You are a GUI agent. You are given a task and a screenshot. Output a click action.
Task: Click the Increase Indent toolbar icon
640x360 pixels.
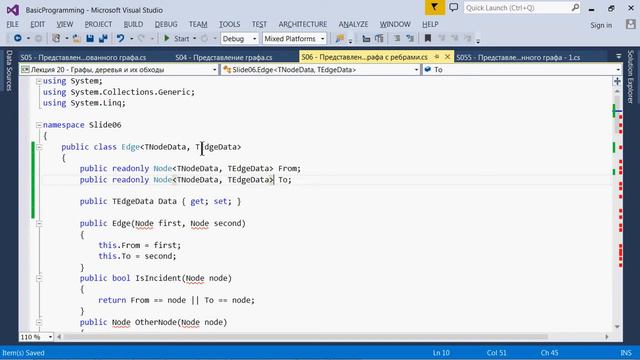[379, 39]
